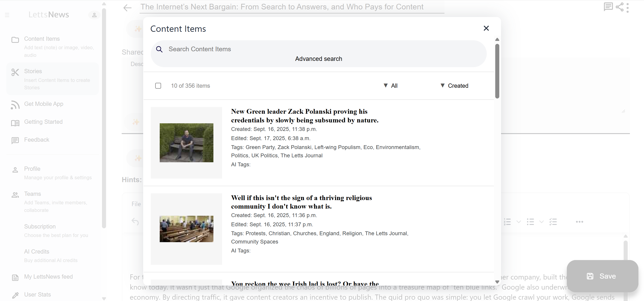The width and height of the screenshot is (644, 301).
Task: Click the sidebar scrollbar up arrow
Action: [104, 4]
